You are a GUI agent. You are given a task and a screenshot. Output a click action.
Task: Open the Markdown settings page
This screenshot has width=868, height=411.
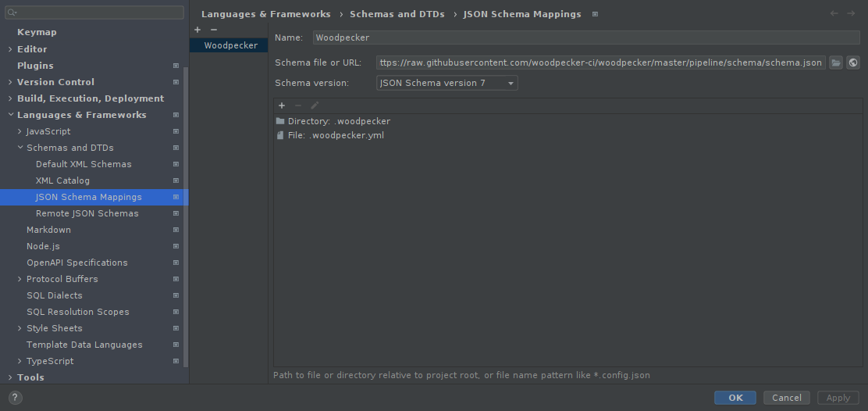click(x=48, y=230)
